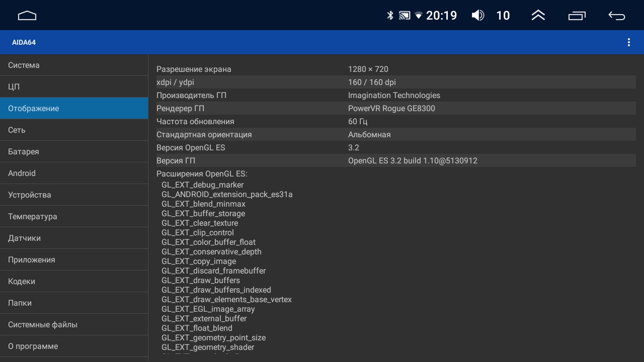Select the Imagination Technologies value

[394, 96]
